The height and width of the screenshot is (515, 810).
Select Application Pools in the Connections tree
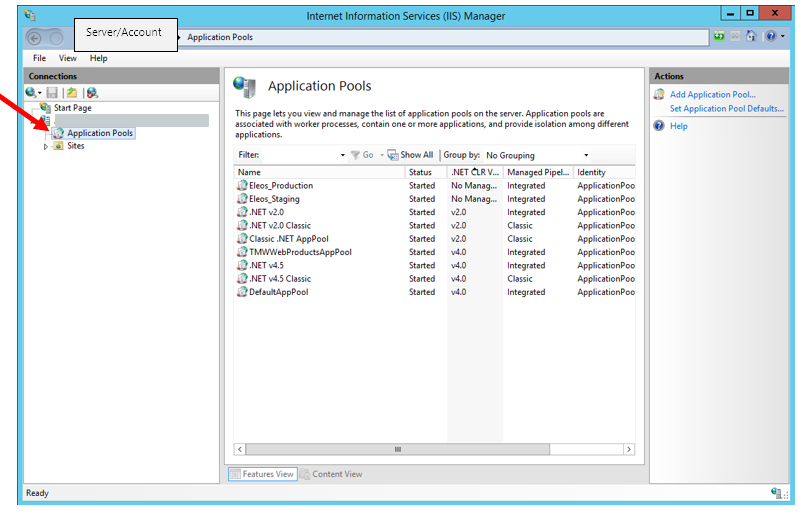[x=100, y=133]
